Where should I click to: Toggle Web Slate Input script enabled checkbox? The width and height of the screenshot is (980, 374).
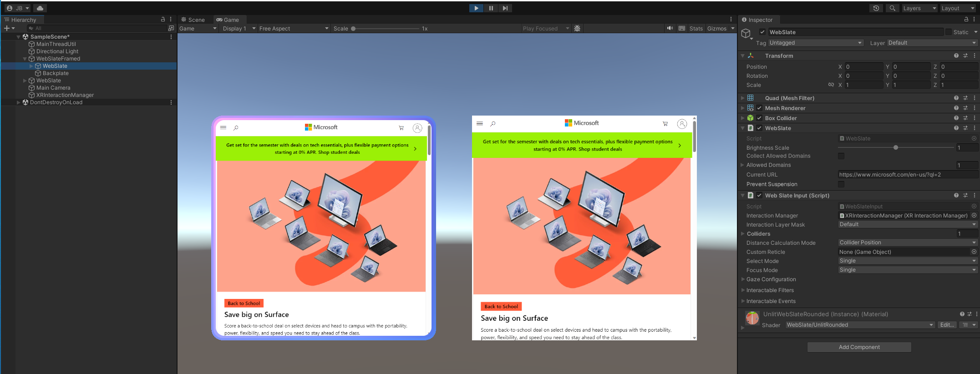pyautogui.click(x=759, y=195)
